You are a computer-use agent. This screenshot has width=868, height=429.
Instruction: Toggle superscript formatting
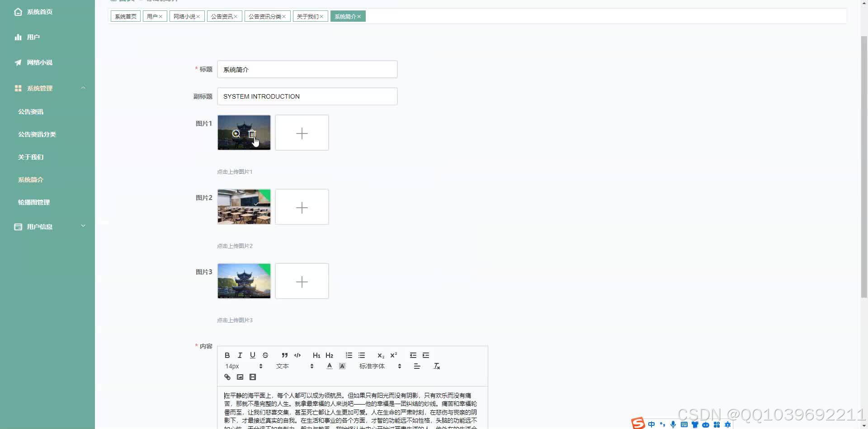point(393,355)
